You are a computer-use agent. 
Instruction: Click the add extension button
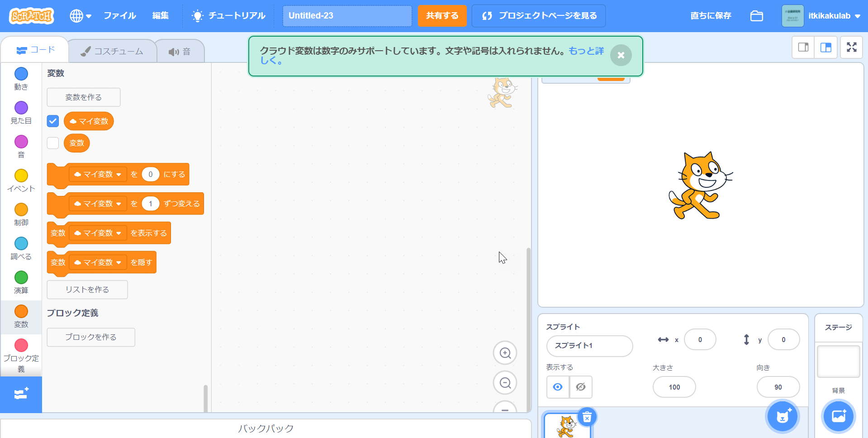(21, 394)
